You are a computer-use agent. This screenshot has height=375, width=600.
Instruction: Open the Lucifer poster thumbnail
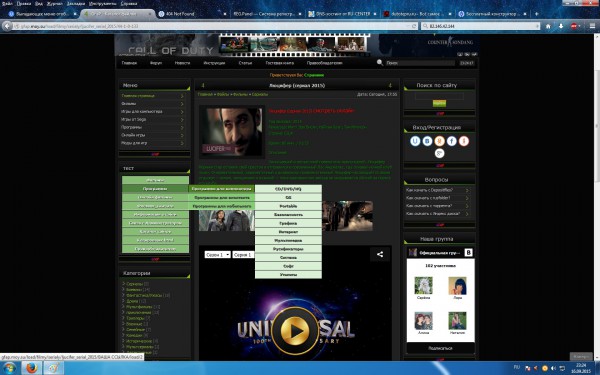pos(232,132)
